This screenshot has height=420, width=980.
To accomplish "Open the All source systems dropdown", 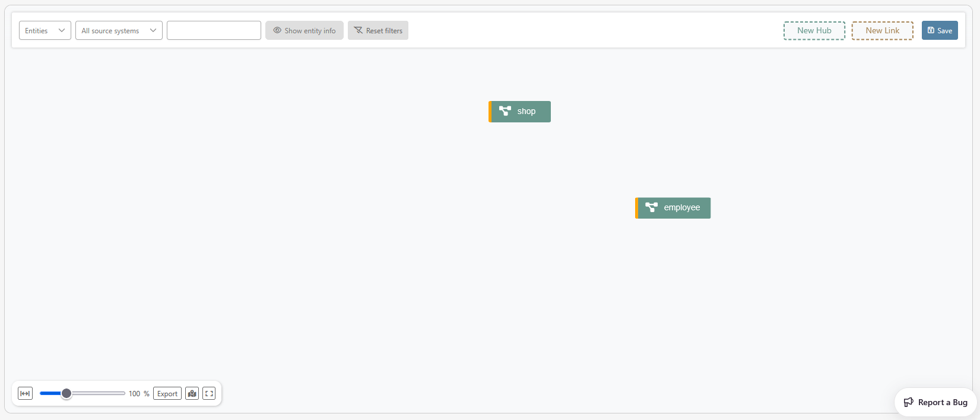I will tap(119, 30).
